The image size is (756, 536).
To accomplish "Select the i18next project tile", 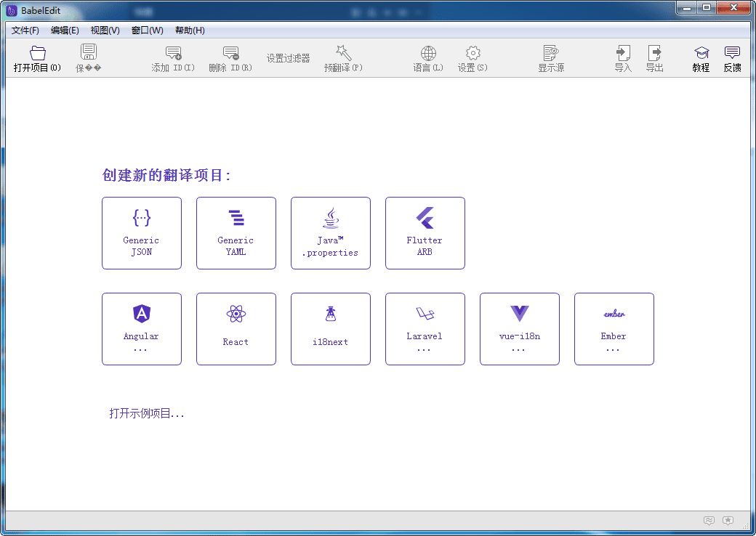I will (331, 329).
